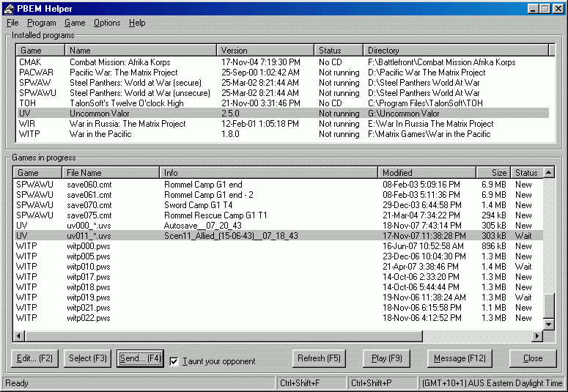Viewport: 568px width, 392px height.
Task: Click the Message (F12) button
Action: pos(460,359)
